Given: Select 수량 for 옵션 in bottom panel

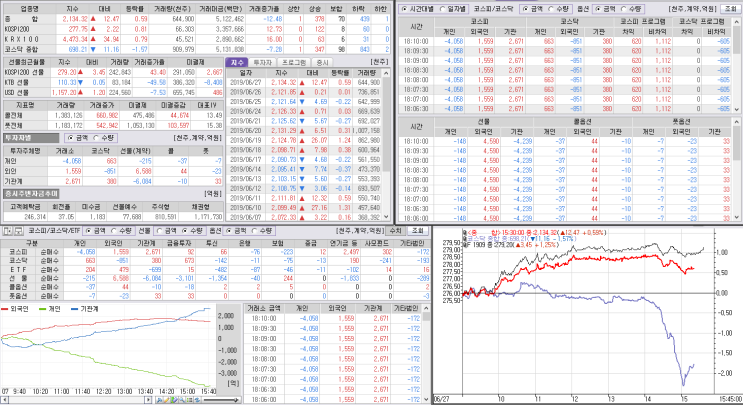Looking at the screenshot, I should (x=255, y=231).
